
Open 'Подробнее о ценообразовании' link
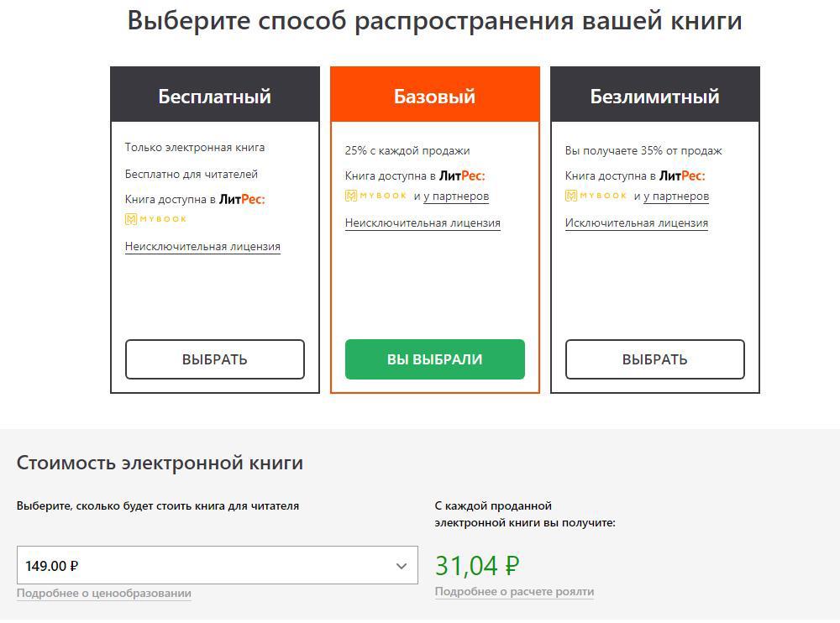click(x=104, y=593)
